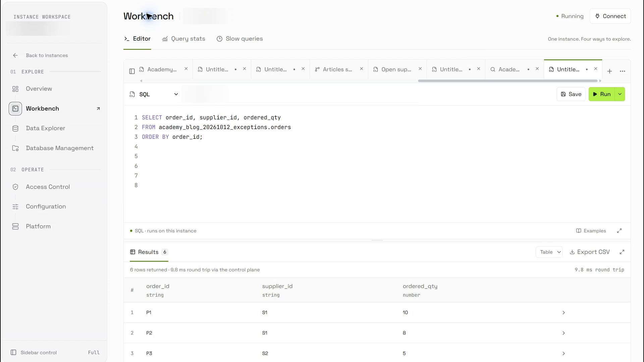Open the SQL language dropdown
The image size is (644, 362).
154,95
